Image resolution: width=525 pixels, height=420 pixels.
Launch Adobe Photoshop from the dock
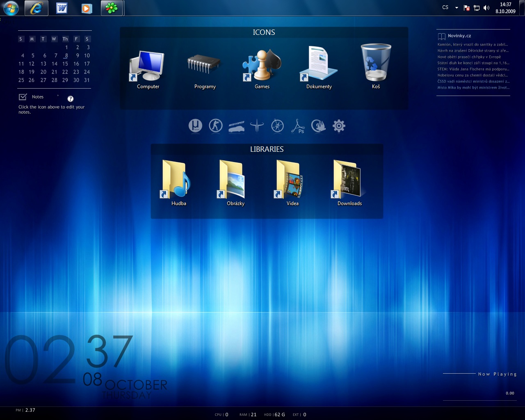(298, 126)
